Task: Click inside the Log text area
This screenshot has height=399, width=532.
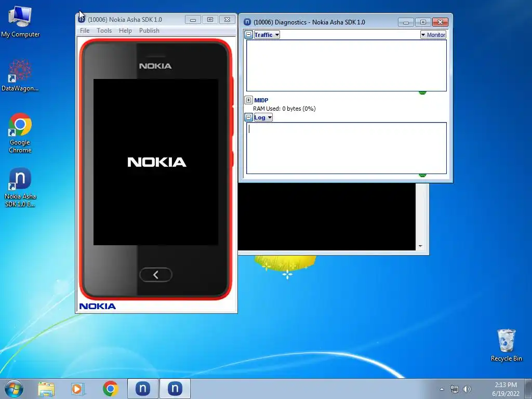Action: 347,148
